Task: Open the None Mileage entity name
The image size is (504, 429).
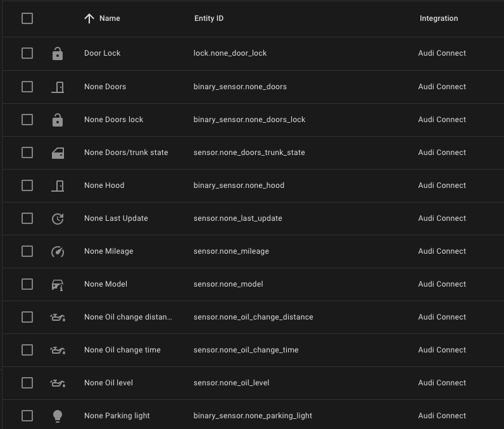Action: coord(109,251)
